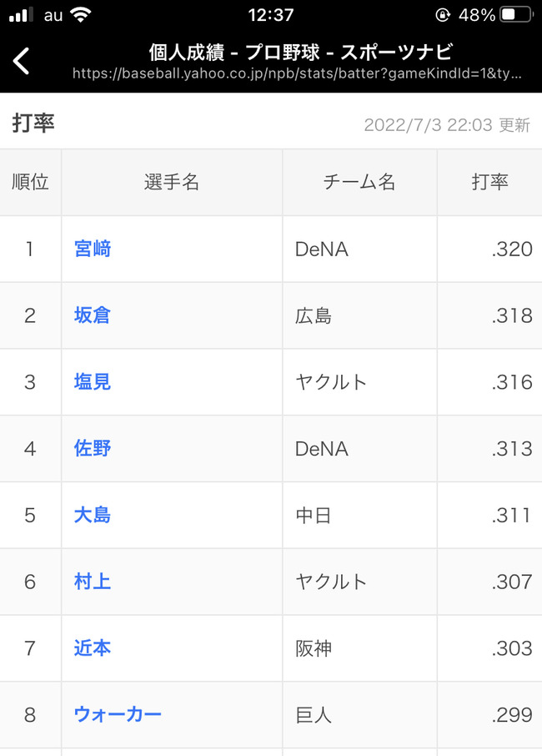Tap the Wi-Fi signal icon
Viewport: 542px width, 756px height.
point(80,14)
